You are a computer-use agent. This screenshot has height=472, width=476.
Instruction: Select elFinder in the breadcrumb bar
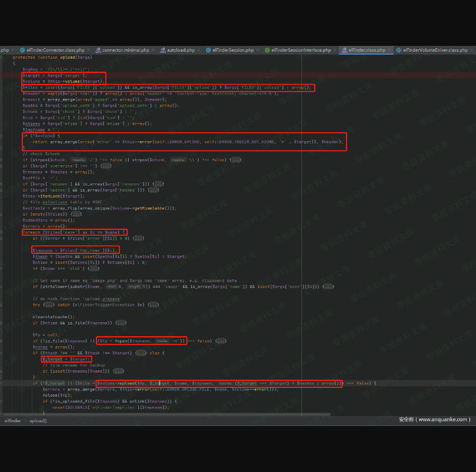click(12, 420)
